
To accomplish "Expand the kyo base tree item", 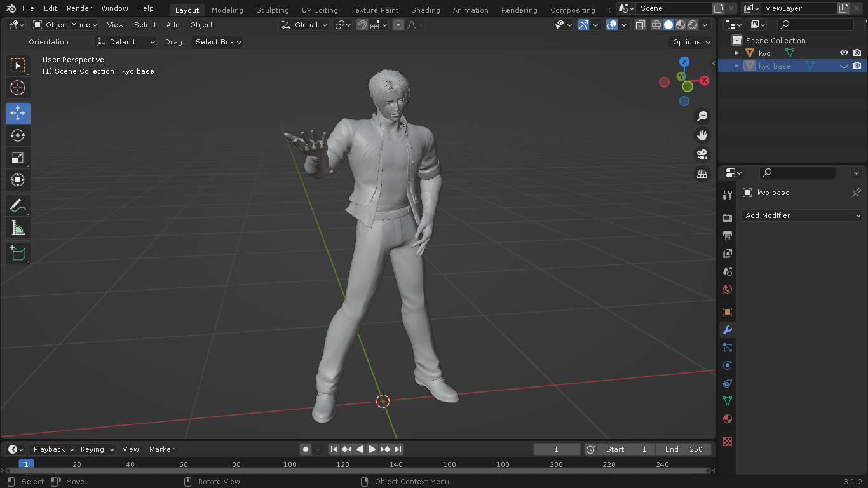I will click(x=736, y=65).
